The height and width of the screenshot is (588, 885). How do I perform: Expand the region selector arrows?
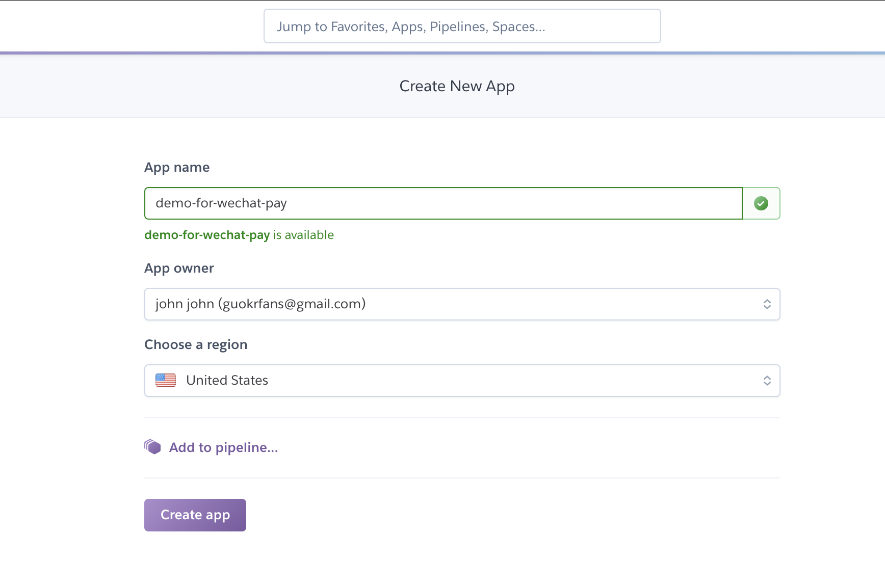coord(767,381)
